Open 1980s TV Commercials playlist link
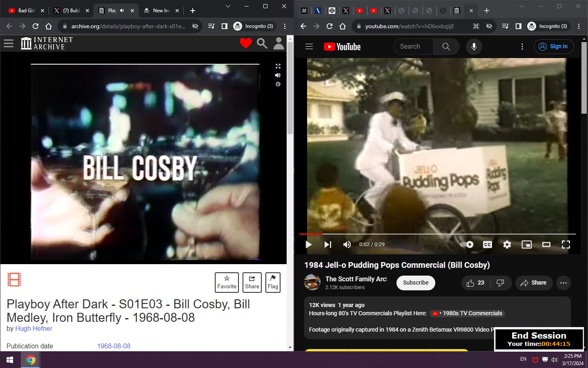 pos(468,313)
